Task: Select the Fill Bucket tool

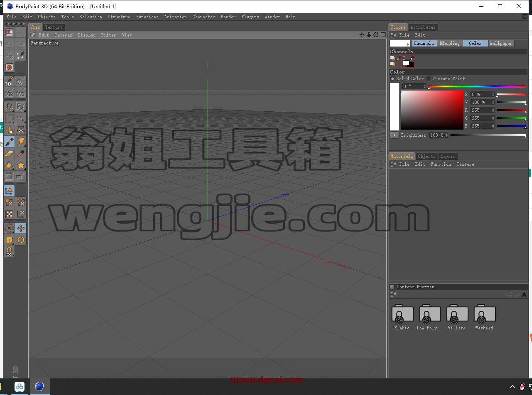Action: coord(9,165)
